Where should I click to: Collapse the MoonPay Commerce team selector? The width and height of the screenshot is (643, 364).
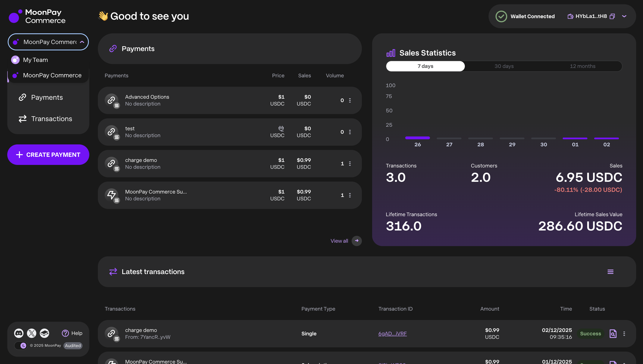(x=48, y=42)
